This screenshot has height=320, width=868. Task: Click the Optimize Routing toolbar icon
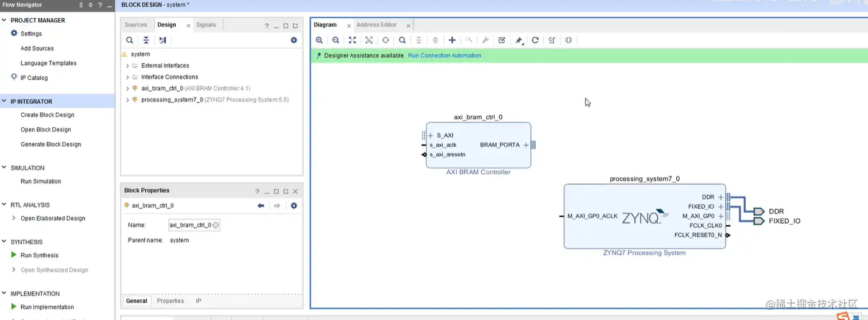point(552,40)
